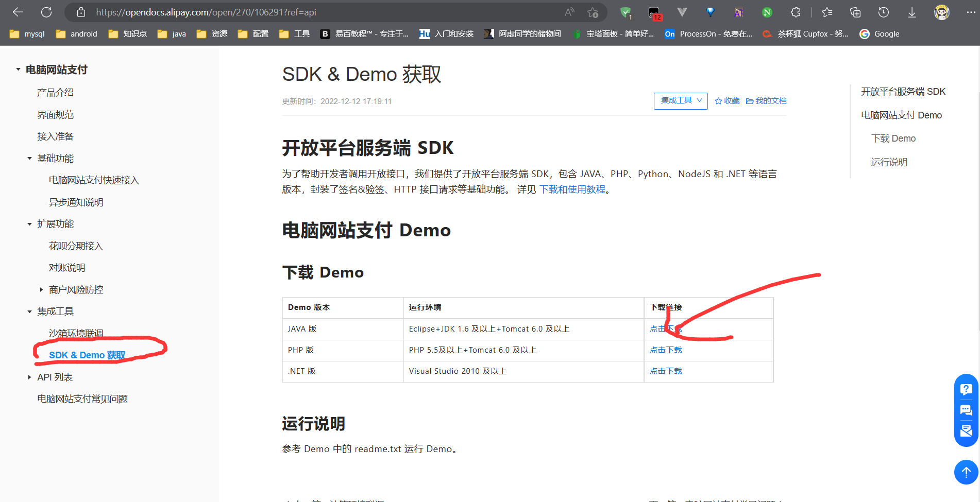Open the browser Favorites panel
The height and width of the screenshot is (502, 980).
click(x=827, y=12)
